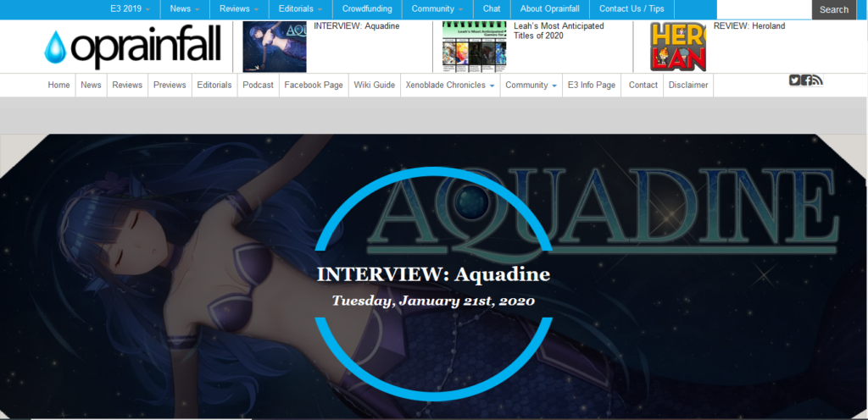Open 'Leah's Most Anticipated Titles of 2020' link

pyautogui.click(x=559, y=31)
